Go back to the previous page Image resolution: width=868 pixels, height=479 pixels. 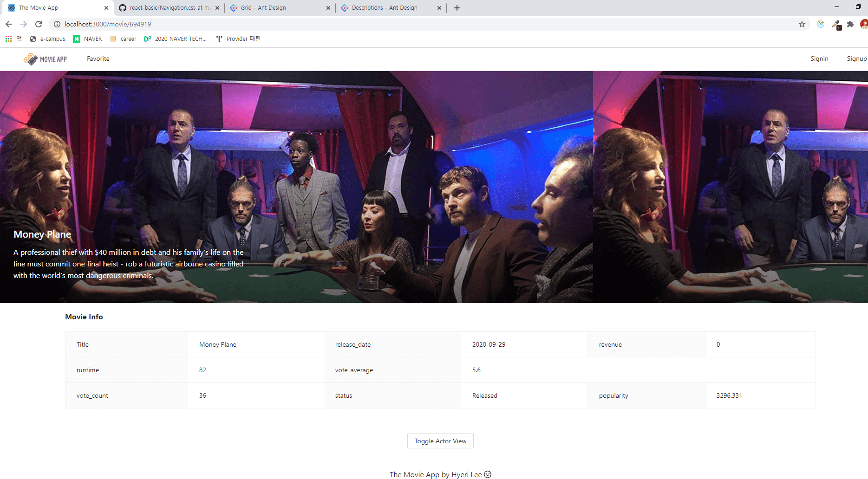click(9, 24)
